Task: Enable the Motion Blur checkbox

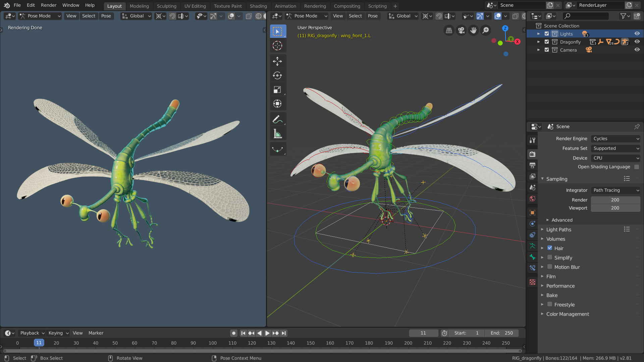Action: (x=550, y=267)
